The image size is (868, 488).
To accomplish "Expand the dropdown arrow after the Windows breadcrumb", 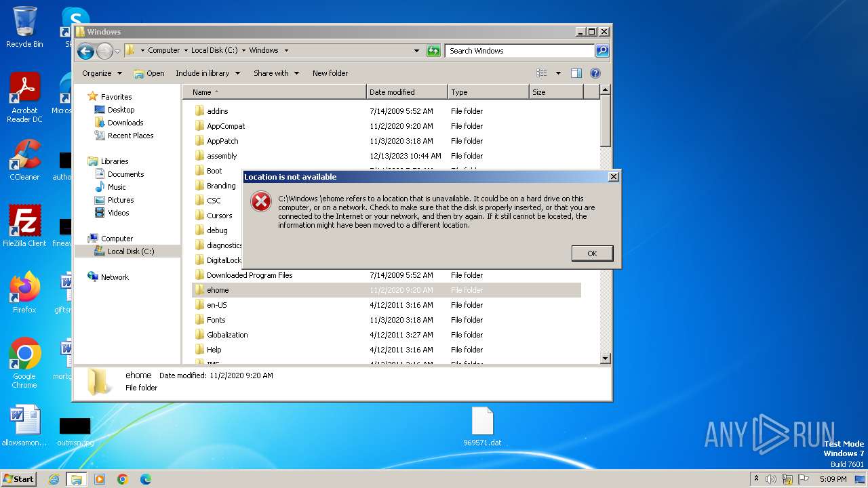I will tap(286, 50).
